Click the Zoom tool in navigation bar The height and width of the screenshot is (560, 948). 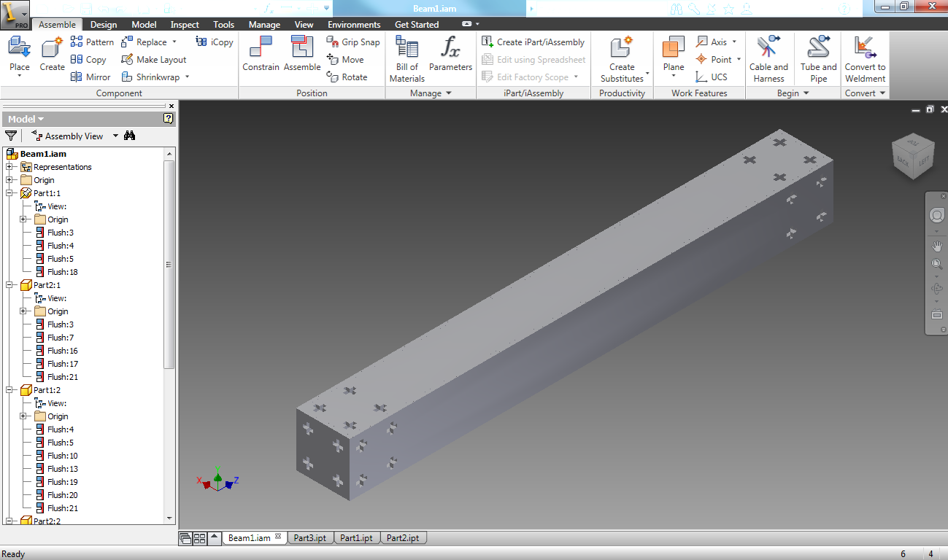[x=936, y=264]
